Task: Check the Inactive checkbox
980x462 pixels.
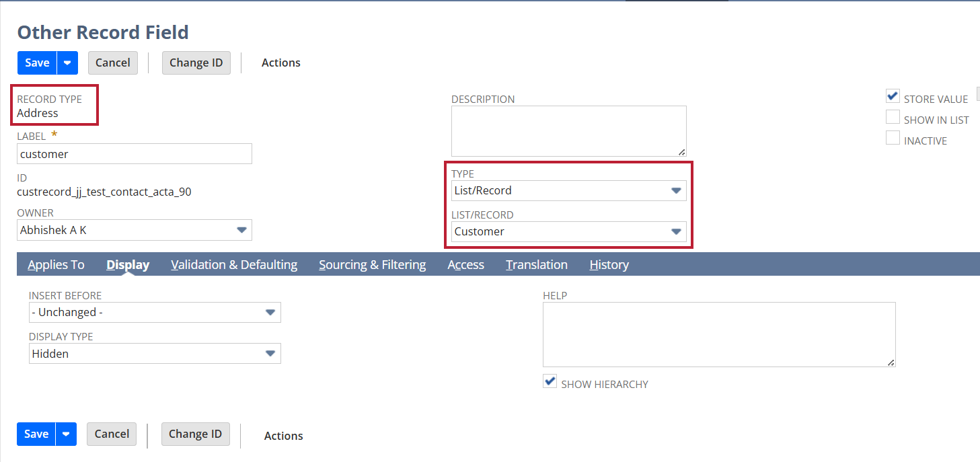Action: click(893, 138)
